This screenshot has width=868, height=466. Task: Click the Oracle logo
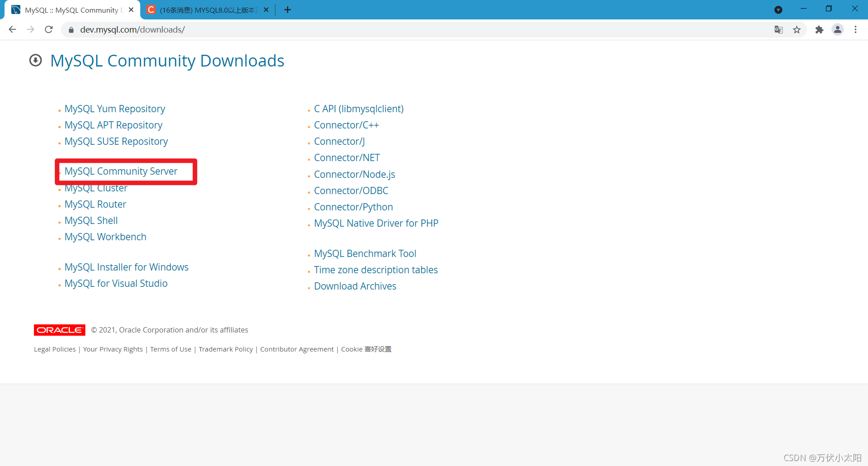point(60,330)
